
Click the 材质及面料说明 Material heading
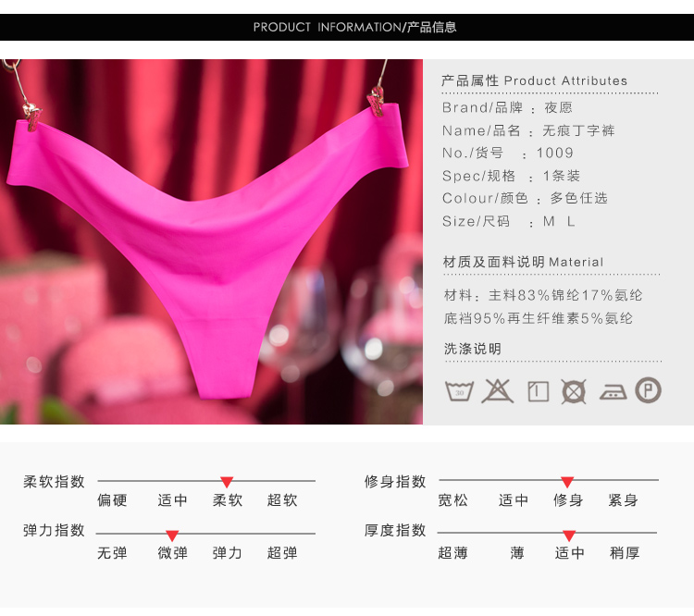point(523,262)
